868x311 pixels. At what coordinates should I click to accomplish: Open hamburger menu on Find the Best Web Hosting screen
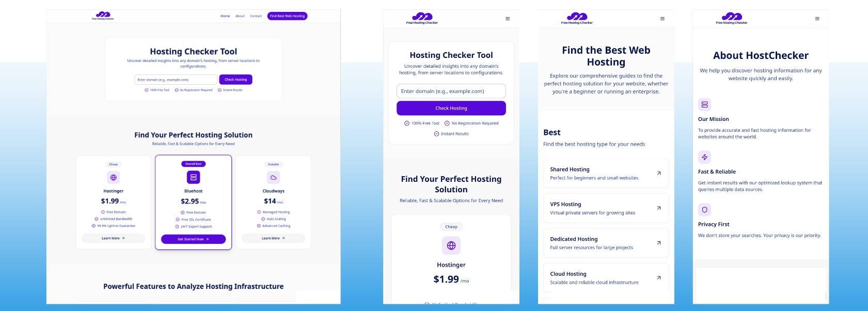(x=662, y=19)
